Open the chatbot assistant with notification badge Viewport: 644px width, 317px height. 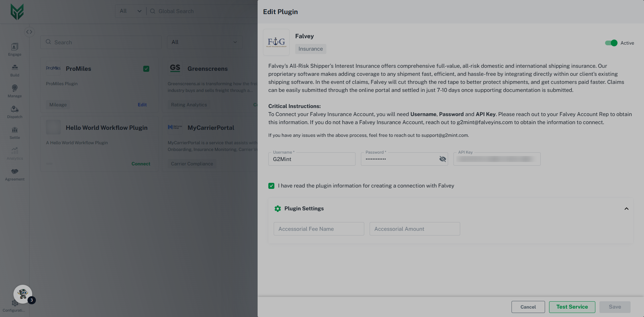point(22,294)
